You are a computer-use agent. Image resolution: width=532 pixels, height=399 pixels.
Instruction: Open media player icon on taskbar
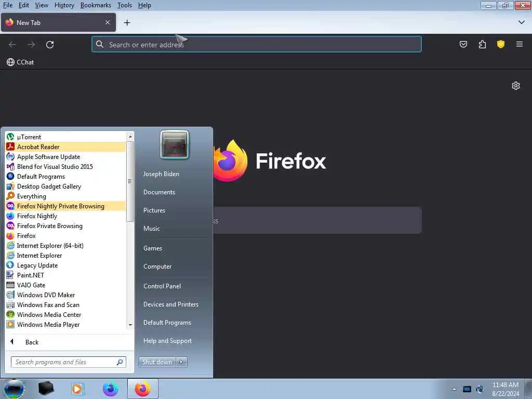[78, 389]
